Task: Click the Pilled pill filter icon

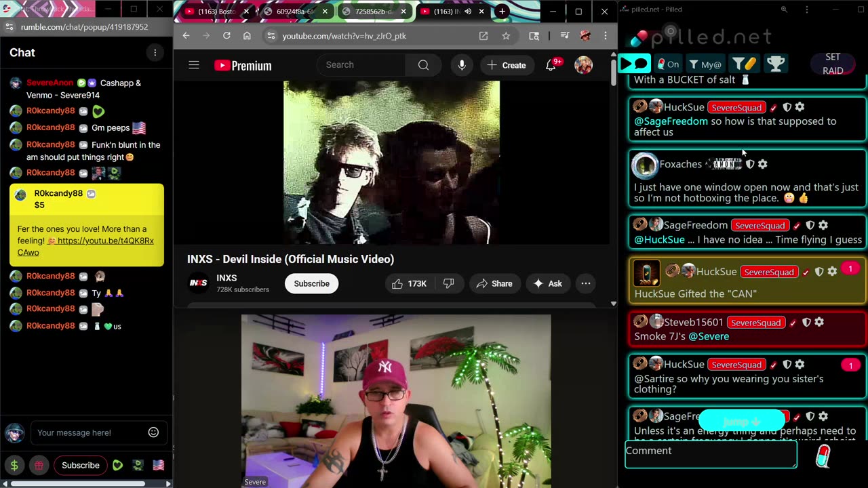Action: click(744, 64)
